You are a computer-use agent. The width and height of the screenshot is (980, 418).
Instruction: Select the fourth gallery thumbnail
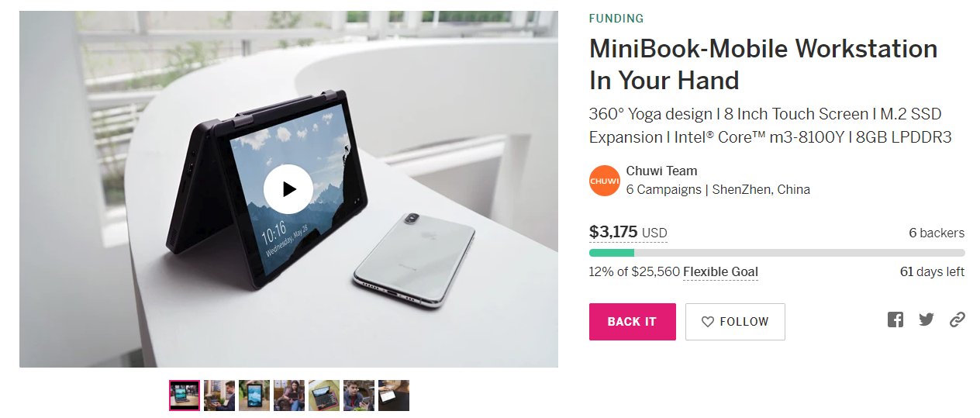pyautogui.click(x=289, y=396)
